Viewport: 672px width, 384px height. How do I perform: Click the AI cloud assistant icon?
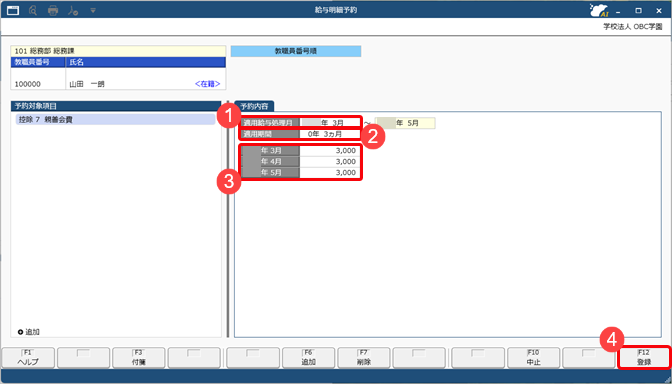pos(599,10)
